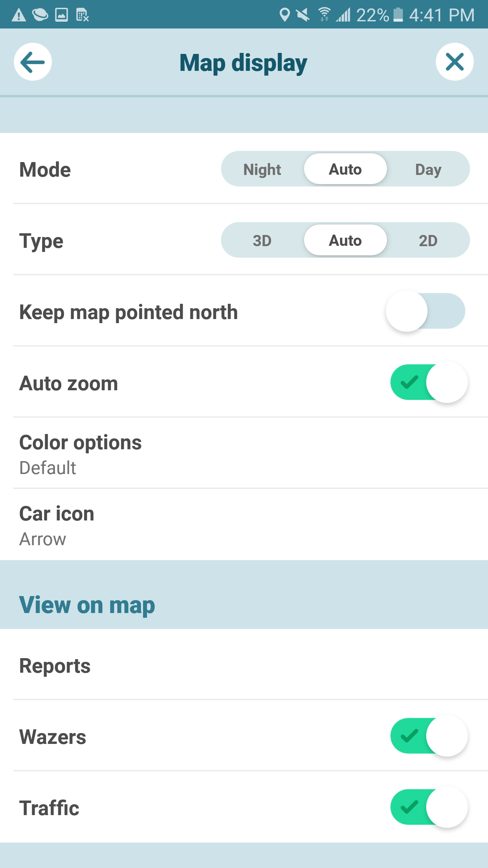Select Auto for map Type

click(345, 240)
